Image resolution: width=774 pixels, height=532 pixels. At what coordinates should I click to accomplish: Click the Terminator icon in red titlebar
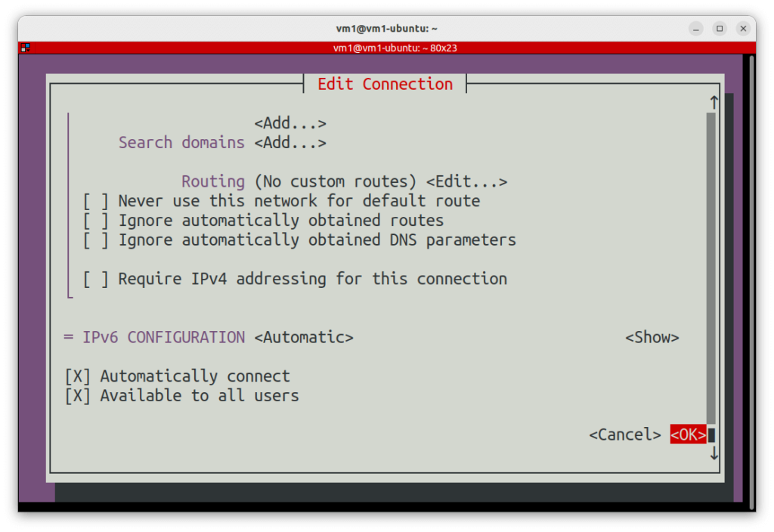25,48
